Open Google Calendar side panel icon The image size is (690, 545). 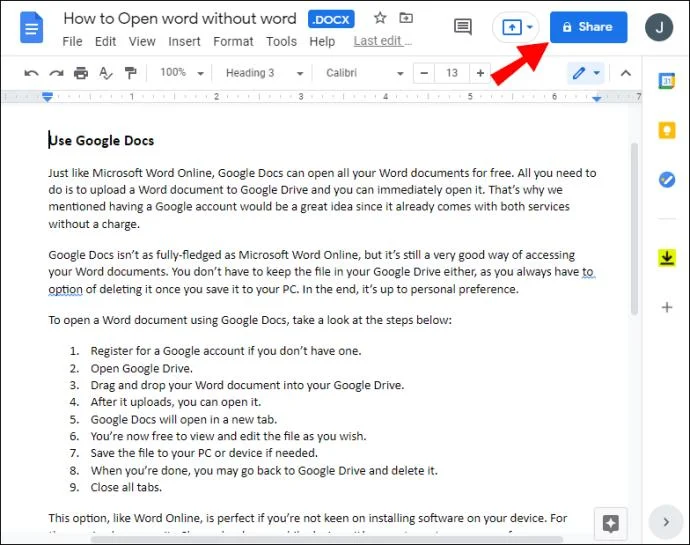[x=667, y=81]
